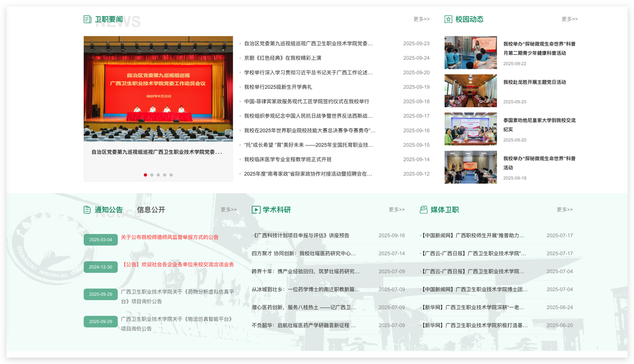
Task: Expand 更多>> for 校园动态 section
Action: [569, 19]
